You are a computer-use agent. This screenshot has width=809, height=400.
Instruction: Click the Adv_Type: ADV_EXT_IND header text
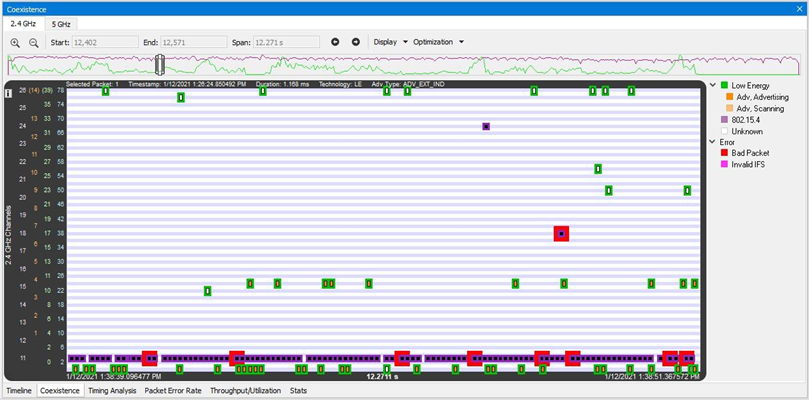coord(408,84)
